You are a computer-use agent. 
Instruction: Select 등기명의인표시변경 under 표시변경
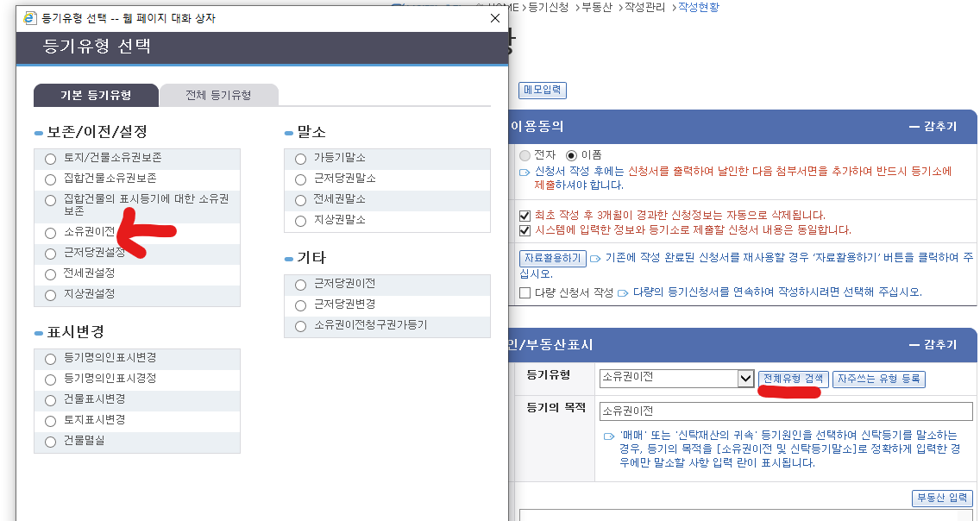click(x=49, y=358)
